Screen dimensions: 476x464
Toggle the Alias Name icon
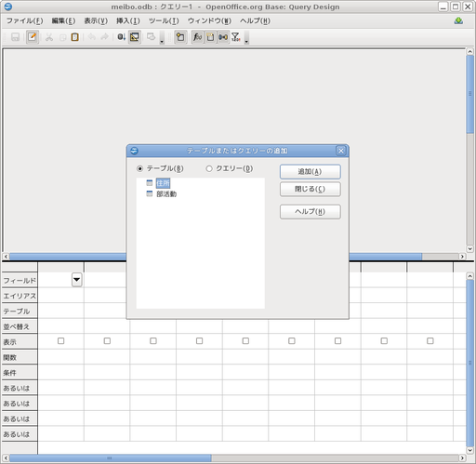click(223, 37)
